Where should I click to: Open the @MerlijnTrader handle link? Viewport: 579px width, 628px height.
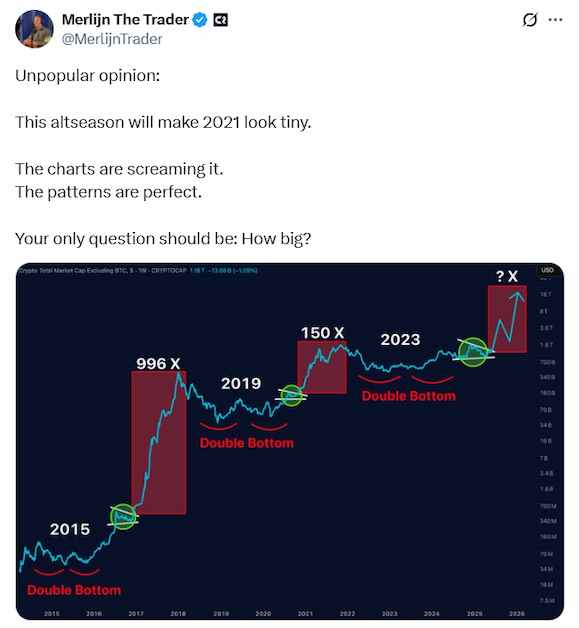pos(112,39)
